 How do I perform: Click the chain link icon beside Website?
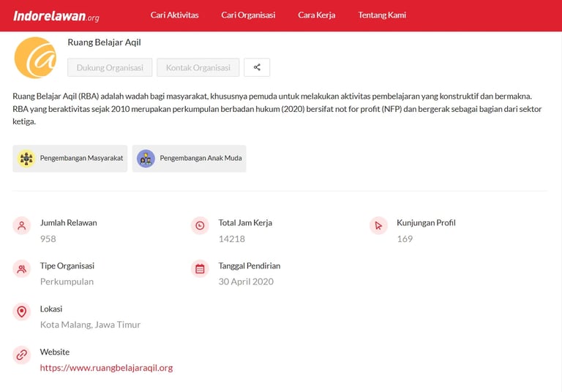[x=21, y=355]
